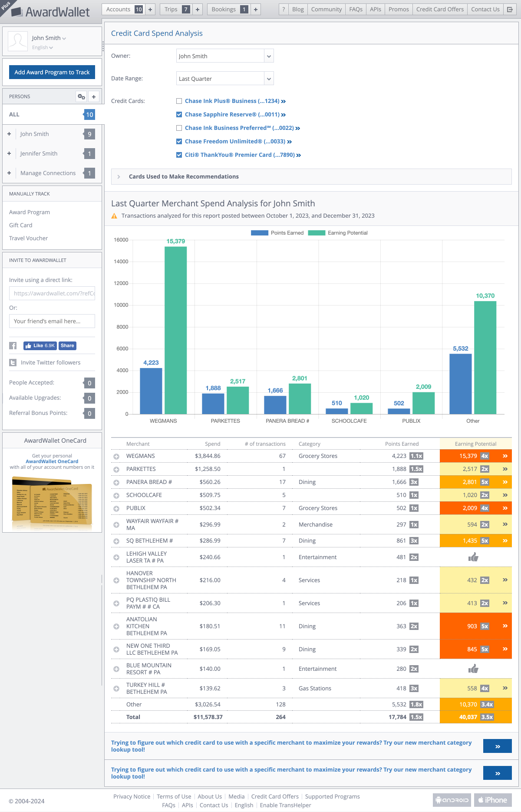The width and height of the screenshot is (521, 812).
Task: Open Credit Card Offers in top menu
Action: [x=440, y=10]
